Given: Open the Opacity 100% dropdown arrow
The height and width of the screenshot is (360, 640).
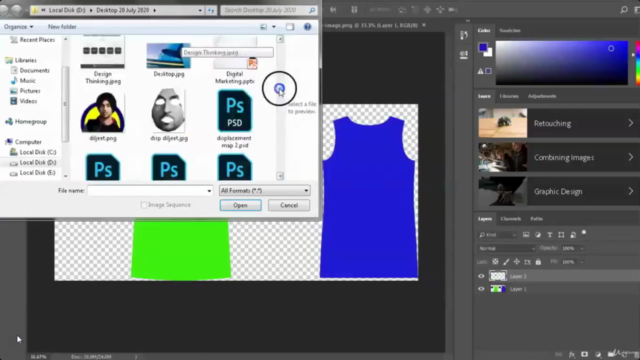Looking at the screenshot, I should pyautogui.click(x=582, y=248).
